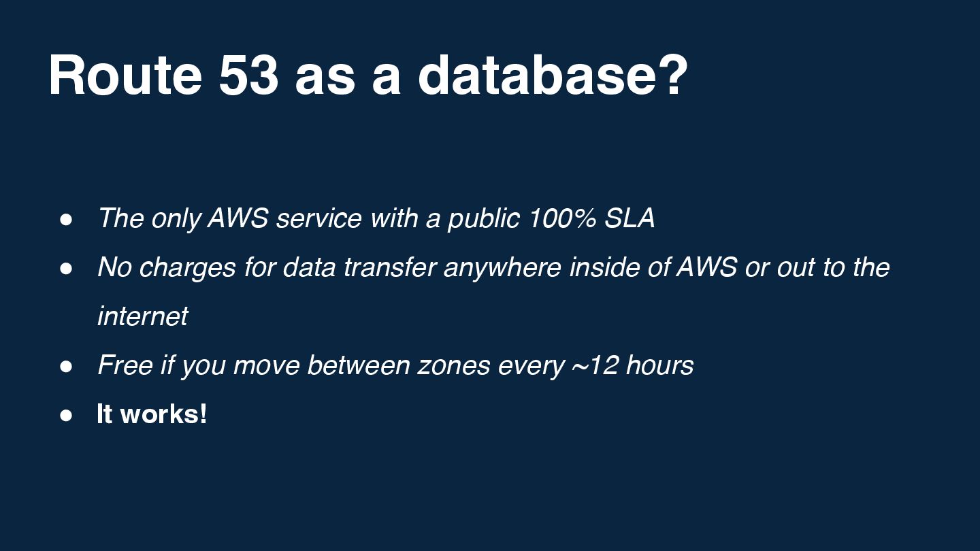This screenshot has width=980, height=551.
Task: Click the third bullet point dot
Action: coord(66,366)
